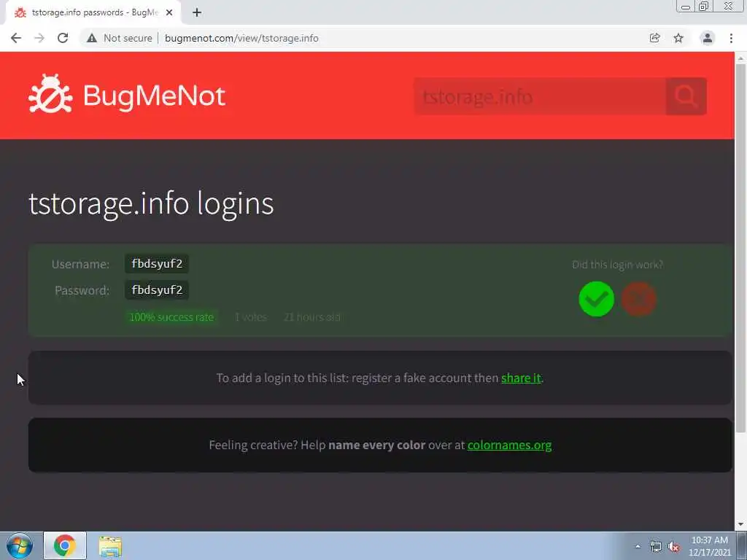
Task: Minimize the Chrome window
Action: pyautogui.click(x=686, y=6)
